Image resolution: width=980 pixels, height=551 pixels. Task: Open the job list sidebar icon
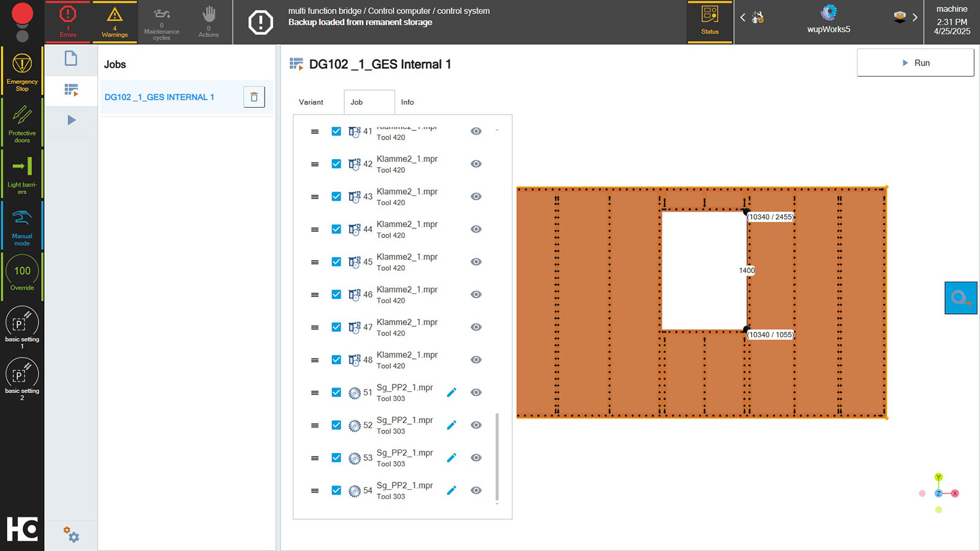coord(71,91)
